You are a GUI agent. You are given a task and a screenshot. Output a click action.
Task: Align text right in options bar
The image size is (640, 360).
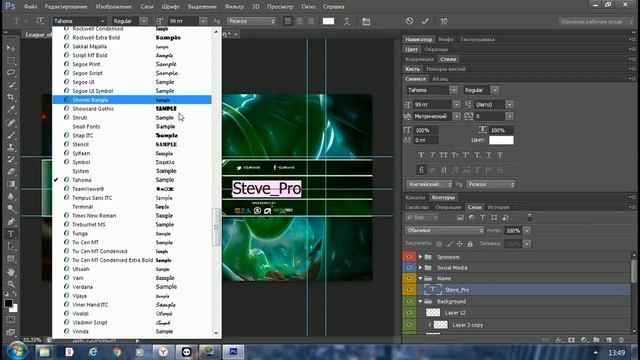click(x=311, y=21)
